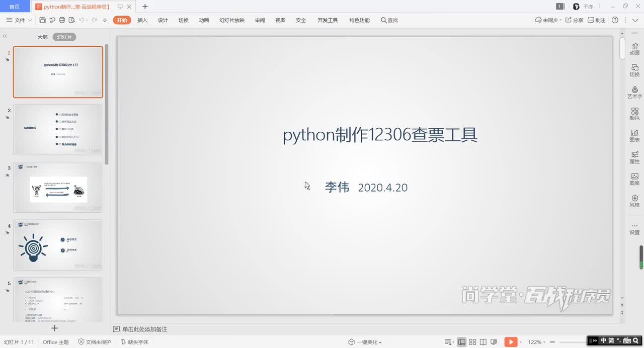This screenshot has height=348, width=644.
Task: Start slideshow with orange play button
Action: point(511,342)
